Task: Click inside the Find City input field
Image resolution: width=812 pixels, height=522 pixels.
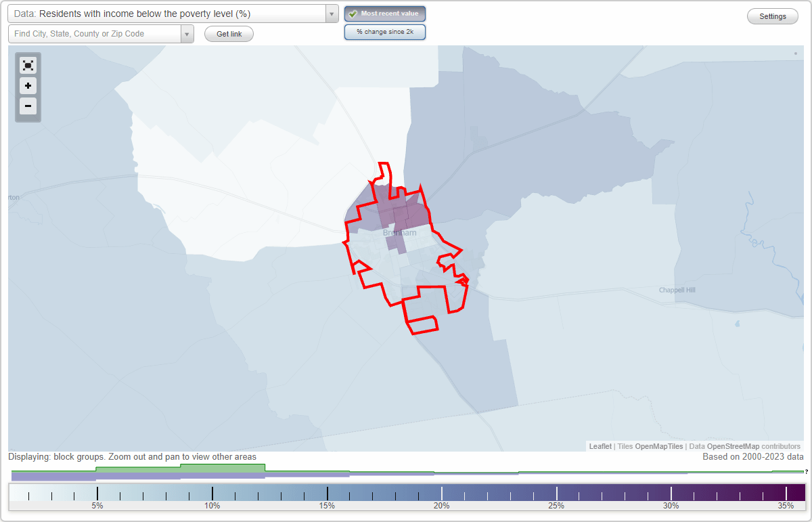Action: [95, 33]
